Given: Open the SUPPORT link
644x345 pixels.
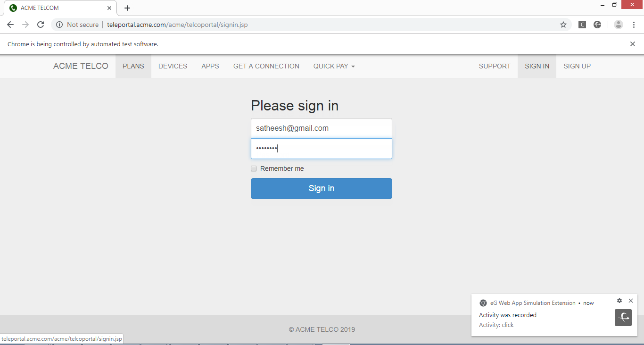Looking at the screenshot, I should (x=495, y=66).
